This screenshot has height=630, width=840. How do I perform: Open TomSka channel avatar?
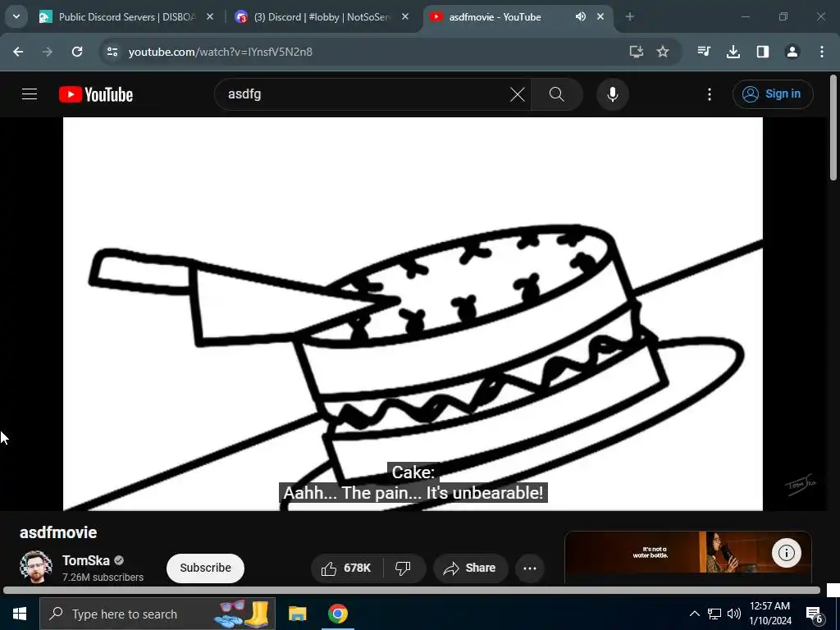36,566
